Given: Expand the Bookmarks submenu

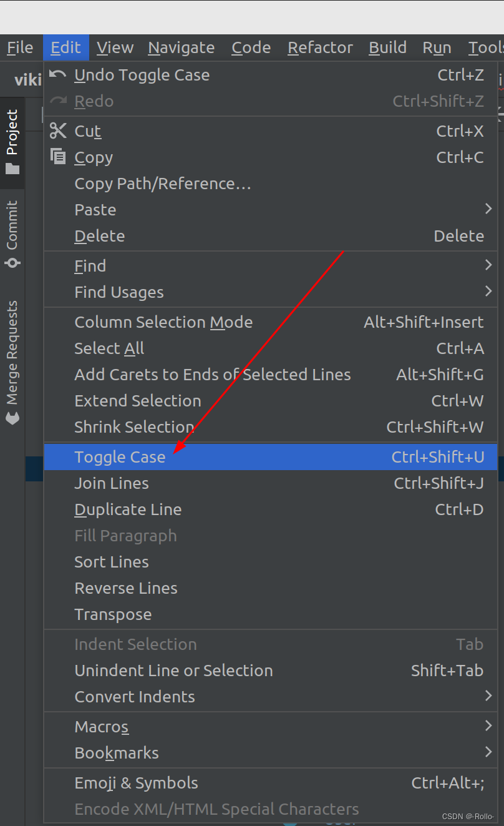Looking at the screenshot, I should pyautogui.click(x=488, y=752).
